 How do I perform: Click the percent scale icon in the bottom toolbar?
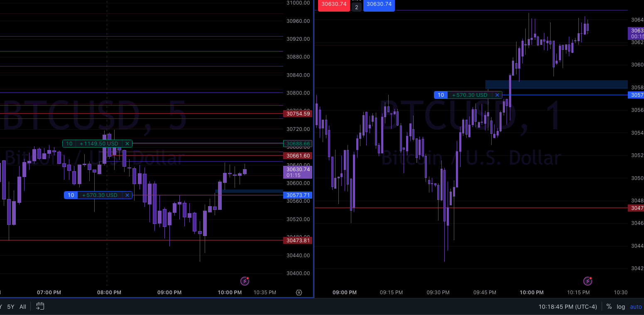(x=609, y=306)
